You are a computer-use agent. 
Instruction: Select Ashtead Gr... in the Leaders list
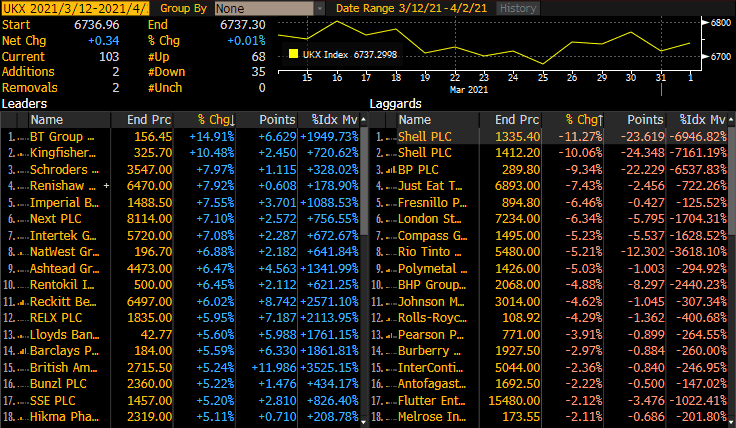pyautogui.click(x=180, y=268)
